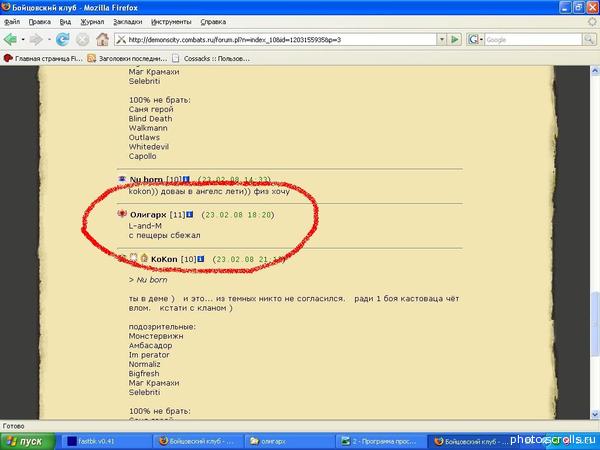600x450 pixels.
Task: Click the scrollbar up arrow
Action: [595, 70]
